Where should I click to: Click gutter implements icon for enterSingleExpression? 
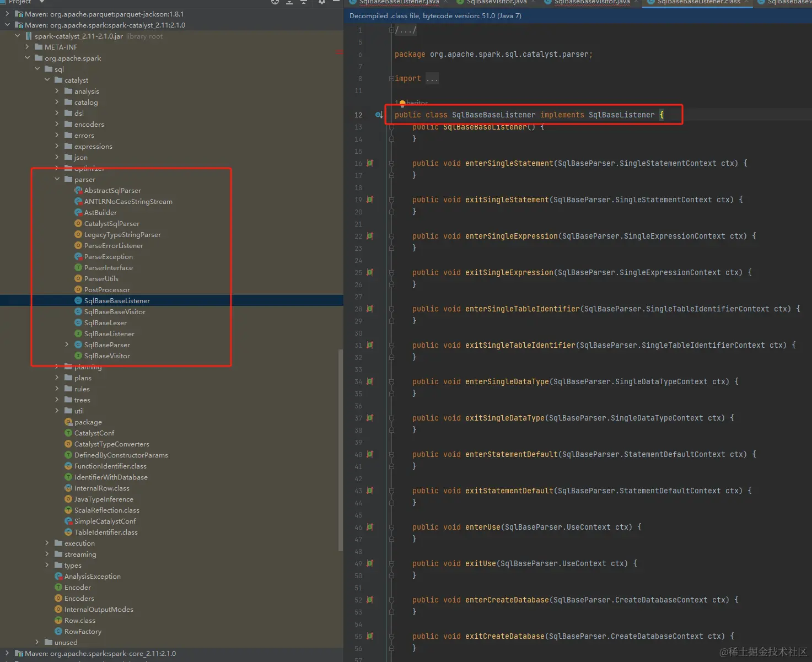coord(370,236)
